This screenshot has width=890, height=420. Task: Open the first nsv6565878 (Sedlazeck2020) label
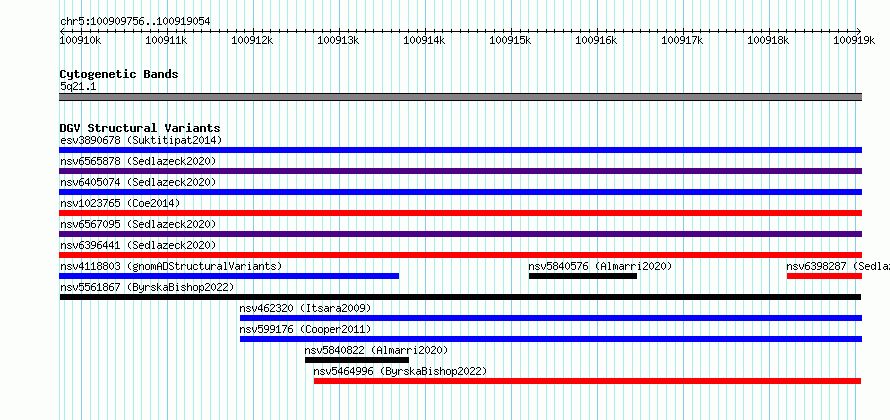pos(138,161)
